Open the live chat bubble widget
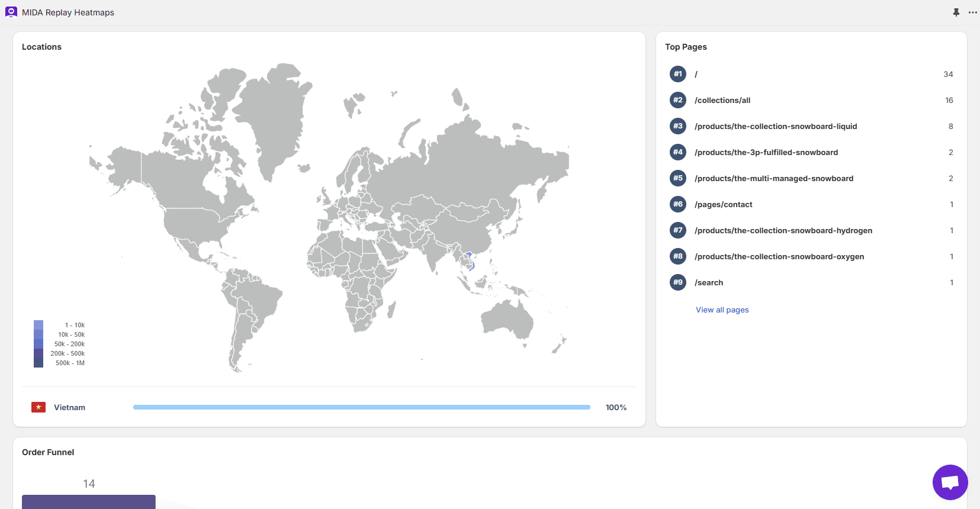The height and width of the screenshot is (509, 980). (x=950, y=482)
